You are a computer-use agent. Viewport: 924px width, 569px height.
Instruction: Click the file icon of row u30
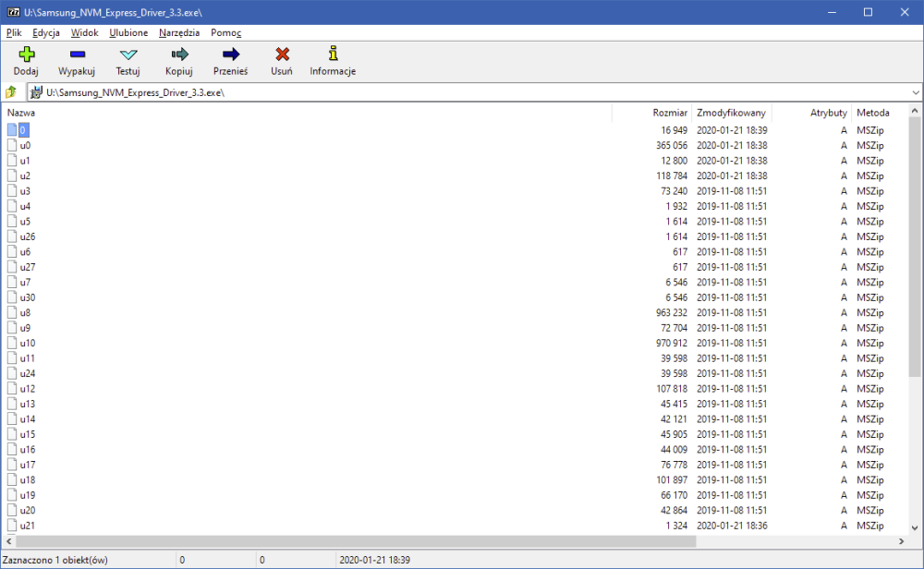point(12,297)
